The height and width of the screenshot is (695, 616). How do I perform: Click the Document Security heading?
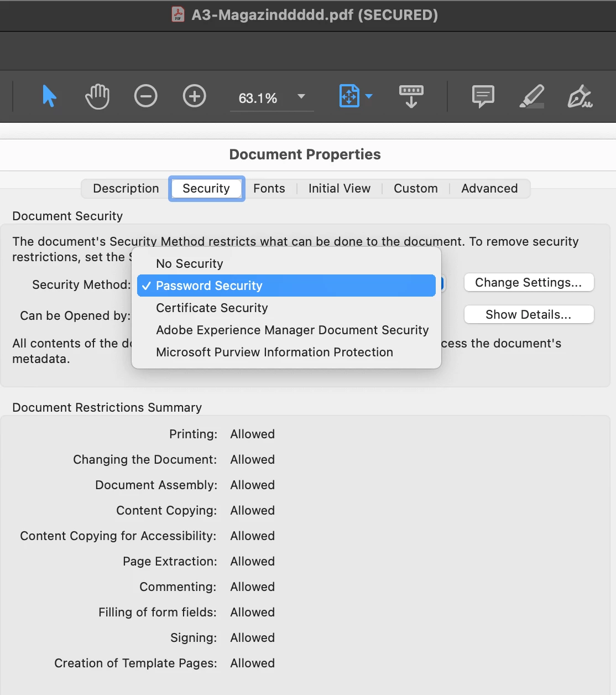tap(67, 216)
